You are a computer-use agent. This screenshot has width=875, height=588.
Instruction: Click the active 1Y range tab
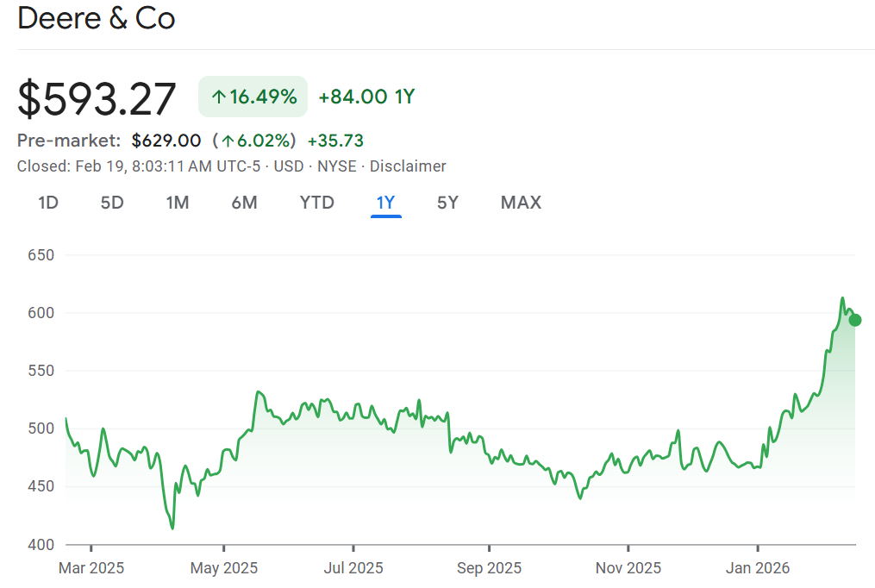(385, 203)
